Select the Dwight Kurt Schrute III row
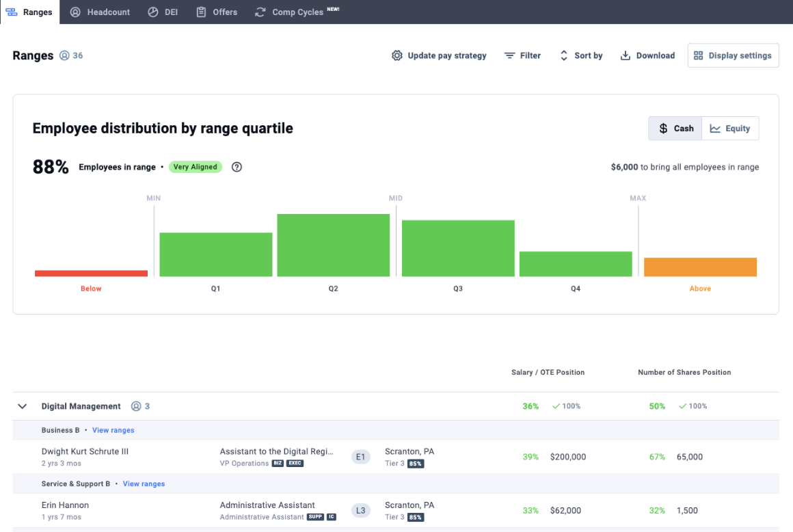Screen dimensions: 793x532 (x=396, y=457)
